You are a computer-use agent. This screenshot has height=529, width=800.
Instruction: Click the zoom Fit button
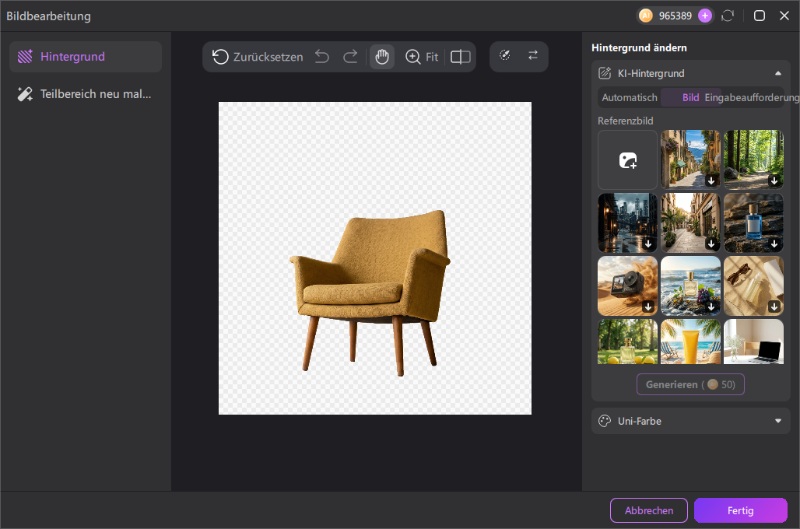coord(421,57)
